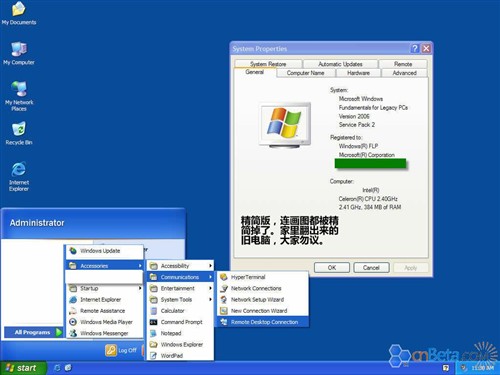Image resolution: width=500 pixels, height=375 pixels.
Task: Click the Accessories folder icon
Action: pyautogui.click(x=73, y=266)
